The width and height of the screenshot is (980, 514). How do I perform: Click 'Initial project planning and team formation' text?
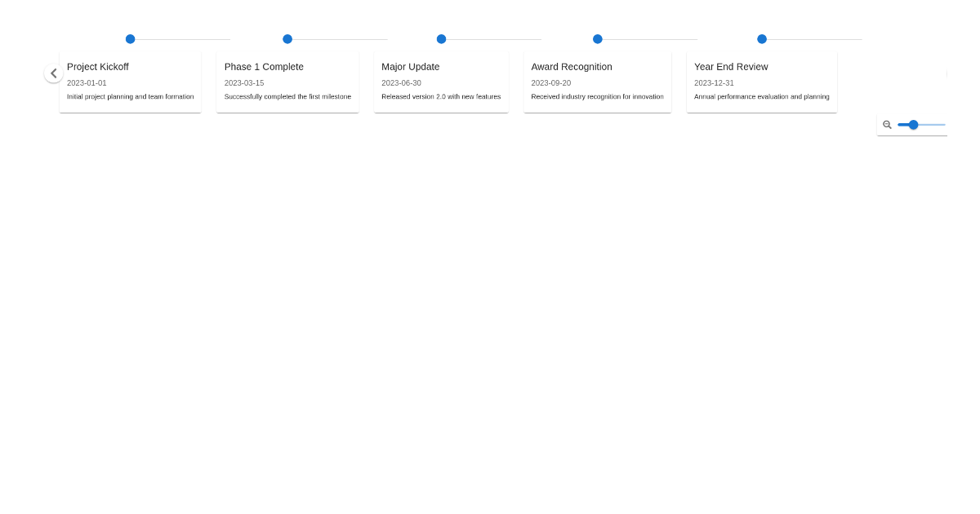(130, 97)
